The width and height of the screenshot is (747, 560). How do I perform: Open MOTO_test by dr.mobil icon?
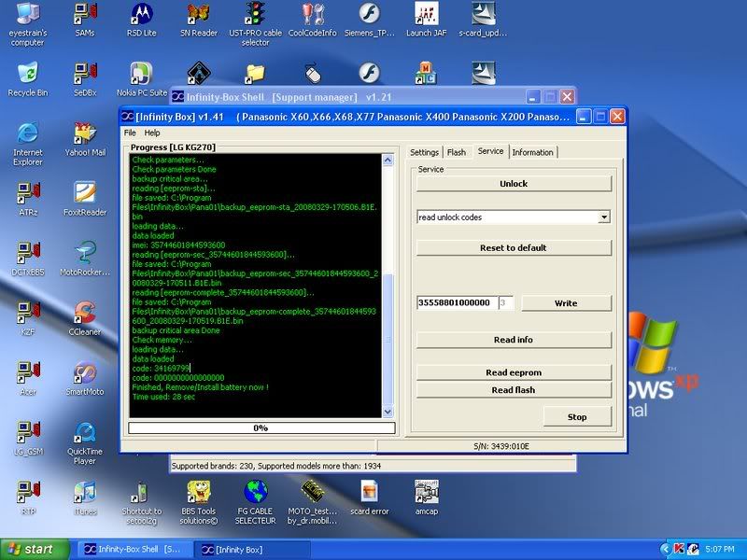point(313,503)
